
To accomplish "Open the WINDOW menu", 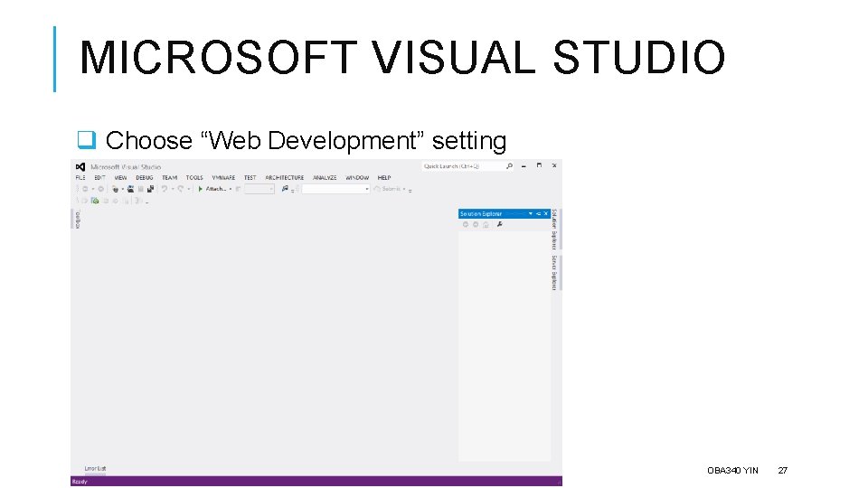I will (x=357, y=178).
